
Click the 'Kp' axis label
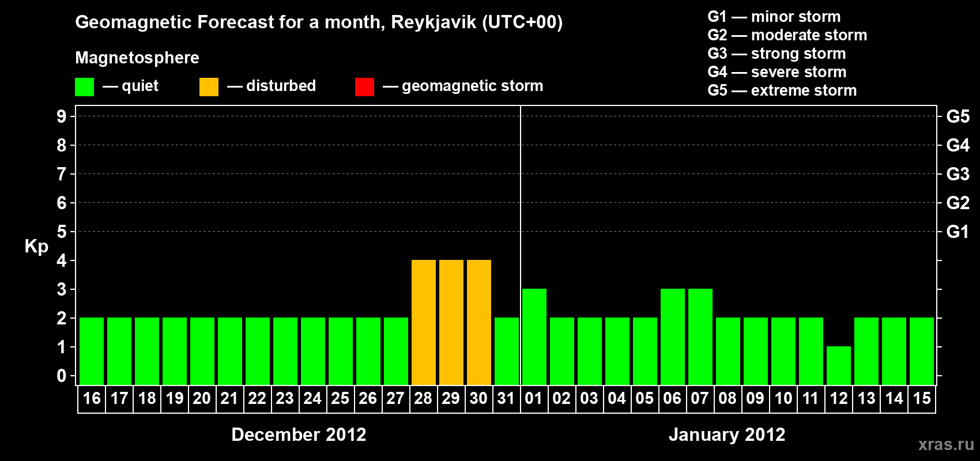pyautogui.click(x=36, y=247)
